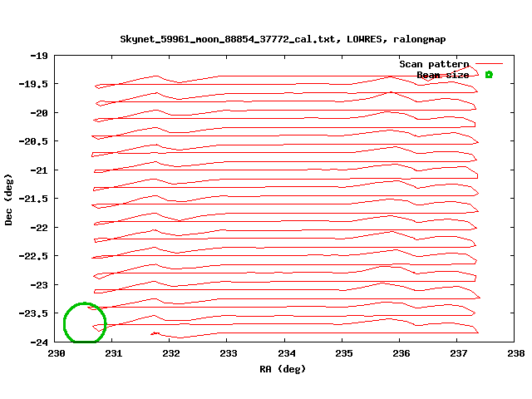This screenshot has width=532, height=399.
Task: Click the y-axis tick label -19
Action: [39, 56]
